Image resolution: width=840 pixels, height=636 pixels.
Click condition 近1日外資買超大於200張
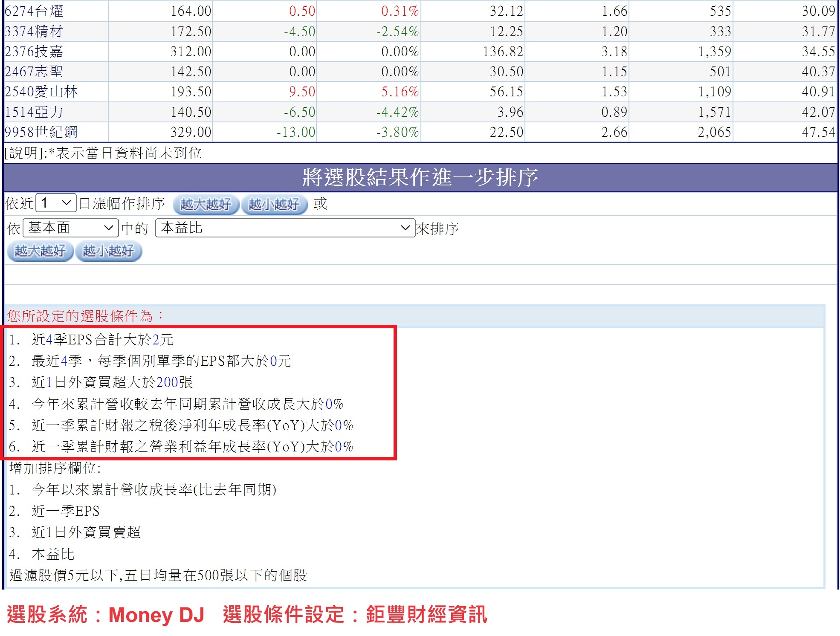[112, 382]
